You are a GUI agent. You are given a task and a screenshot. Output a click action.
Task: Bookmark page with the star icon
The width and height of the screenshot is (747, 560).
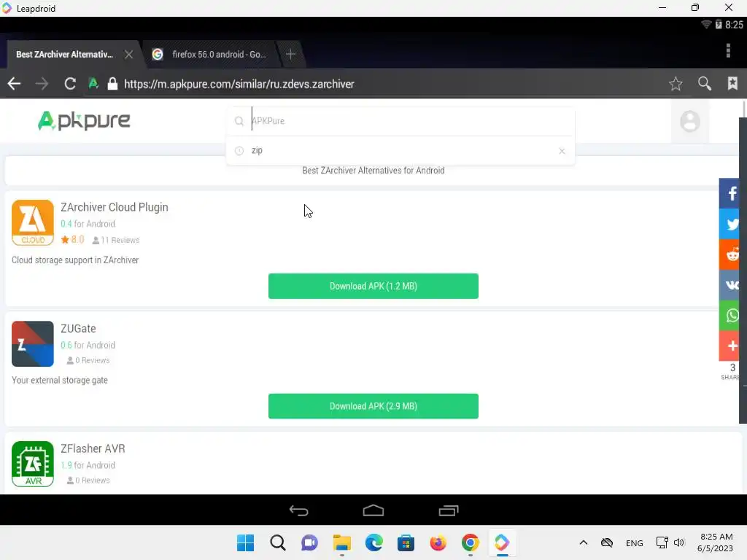click(x=676, y=84)
